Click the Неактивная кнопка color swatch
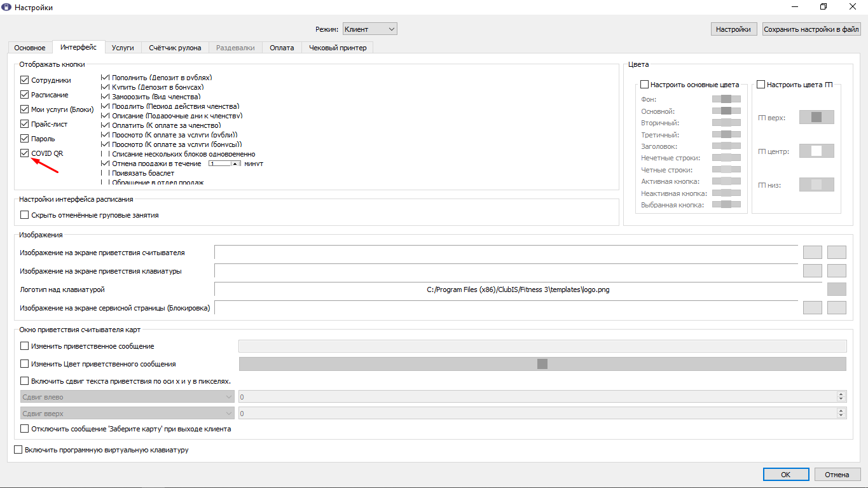Screen dimensions: 868x488 pyautogui.click(x=726, y=193)
